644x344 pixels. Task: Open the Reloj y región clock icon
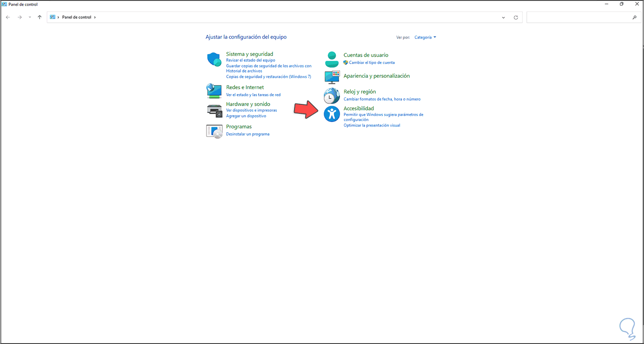coord(331,96)
